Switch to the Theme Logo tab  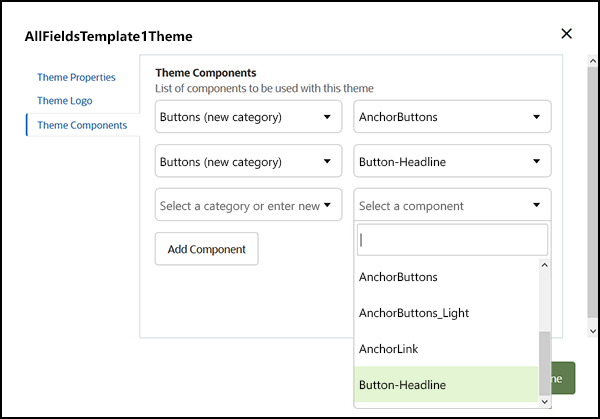click(66, 100)
